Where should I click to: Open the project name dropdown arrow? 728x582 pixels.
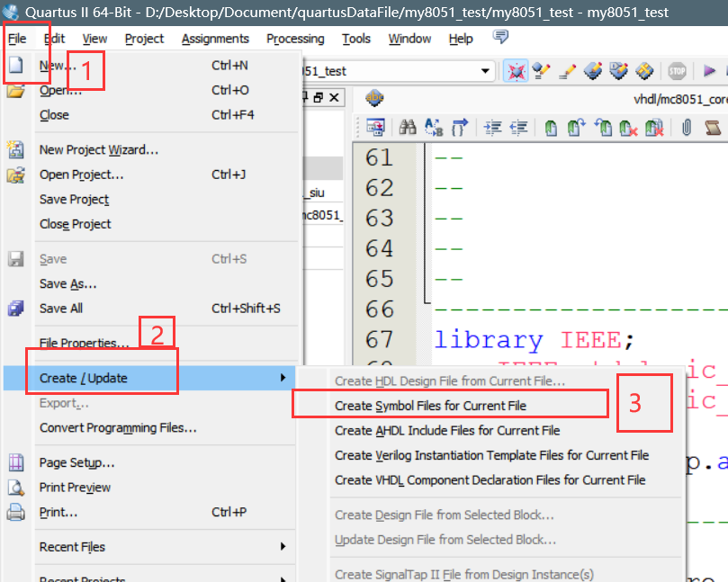click(485, 71)
